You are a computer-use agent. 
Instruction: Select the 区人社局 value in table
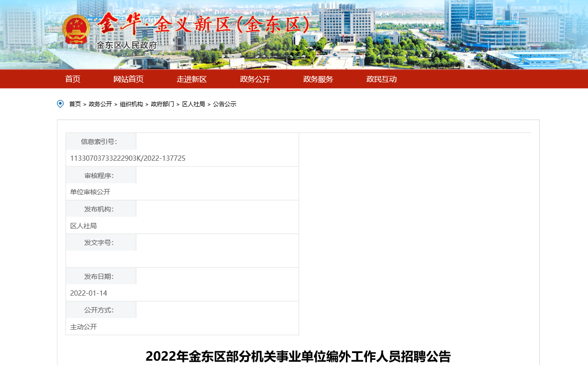(x=84, y=226)
